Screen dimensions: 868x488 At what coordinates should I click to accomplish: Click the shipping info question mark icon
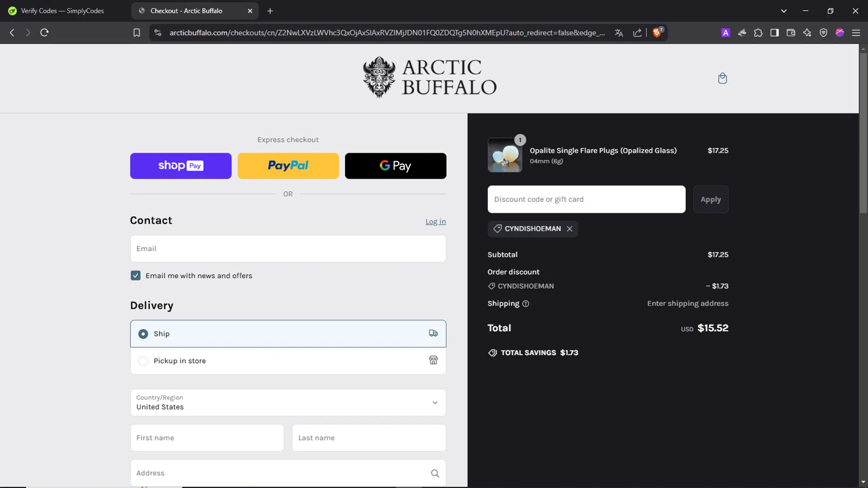pyautogui.click(x=525, y=304)
